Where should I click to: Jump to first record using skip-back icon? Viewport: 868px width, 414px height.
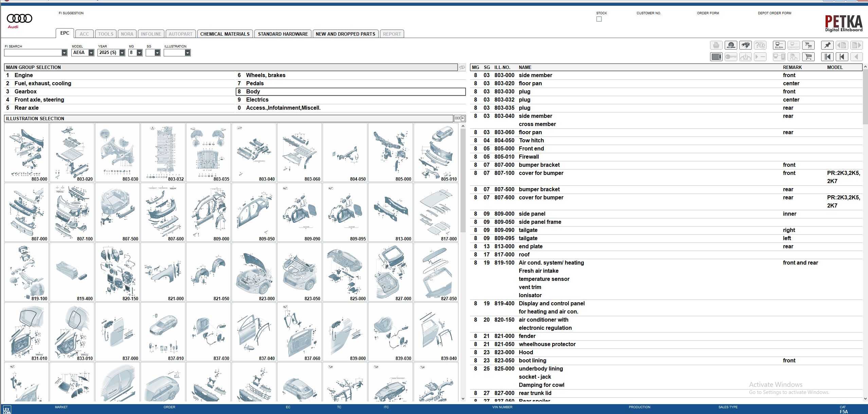point(828,57)
